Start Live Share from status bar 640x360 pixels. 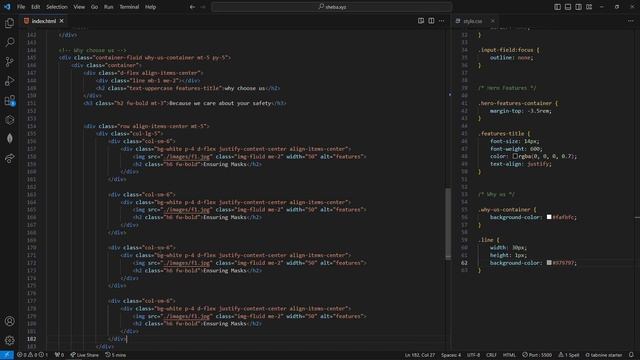84,355
